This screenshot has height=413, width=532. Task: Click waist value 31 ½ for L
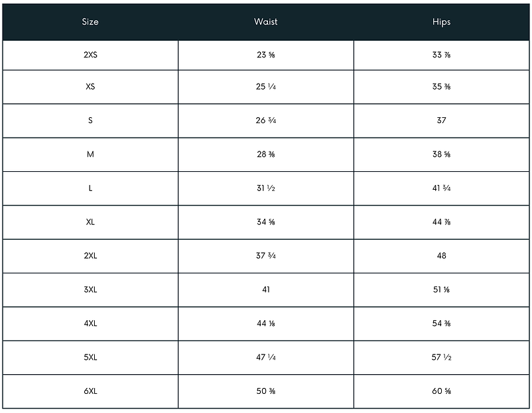click(x=265, y=188)
